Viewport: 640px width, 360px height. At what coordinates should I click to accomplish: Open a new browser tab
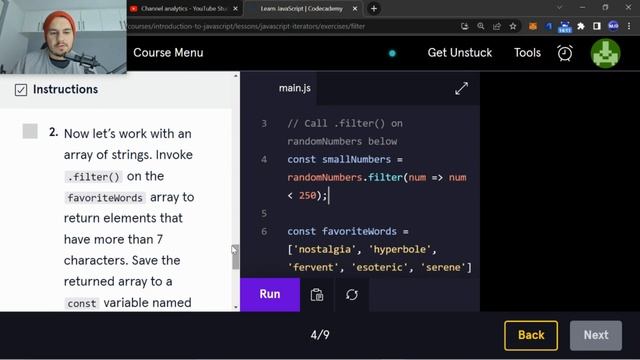click(374, 9)
